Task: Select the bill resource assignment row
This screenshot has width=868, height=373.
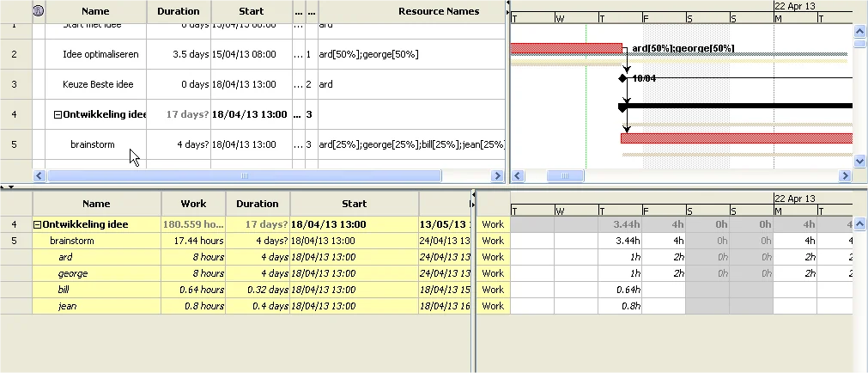Action: click(x=252, y=290)
